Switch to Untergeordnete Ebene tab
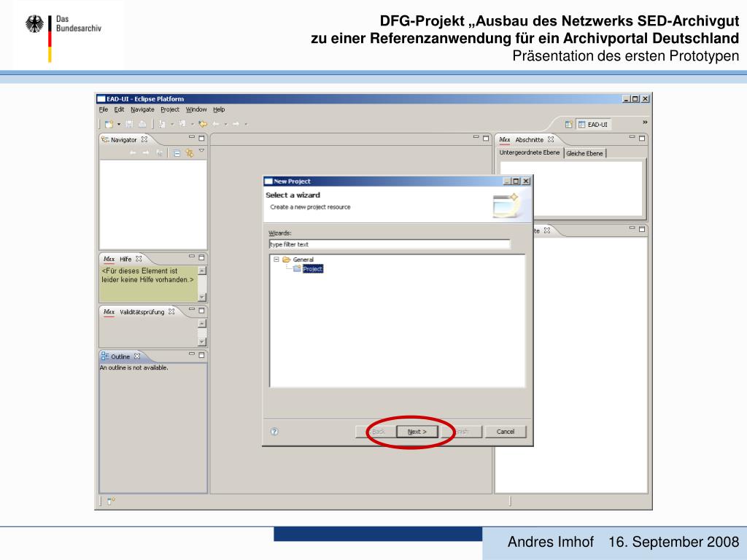The image size is (747, 560). pos(530,152)
